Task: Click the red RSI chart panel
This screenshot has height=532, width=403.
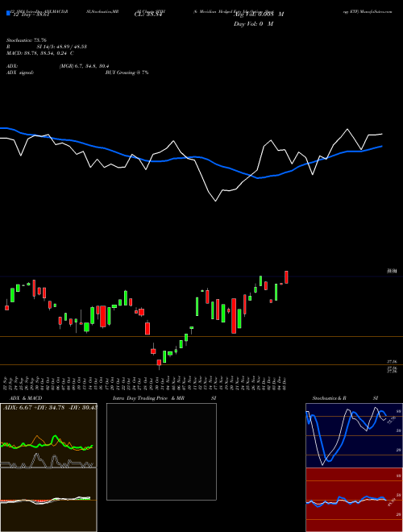Action: pos(354,500)
